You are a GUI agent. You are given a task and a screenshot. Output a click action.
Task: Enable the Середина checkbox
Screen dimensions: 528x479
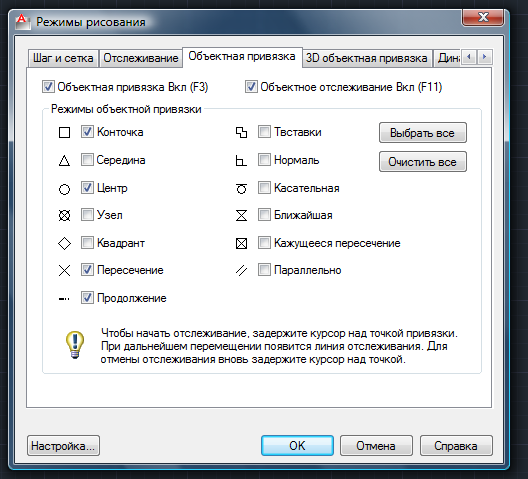pyautogui.click(x=87, y=160)
